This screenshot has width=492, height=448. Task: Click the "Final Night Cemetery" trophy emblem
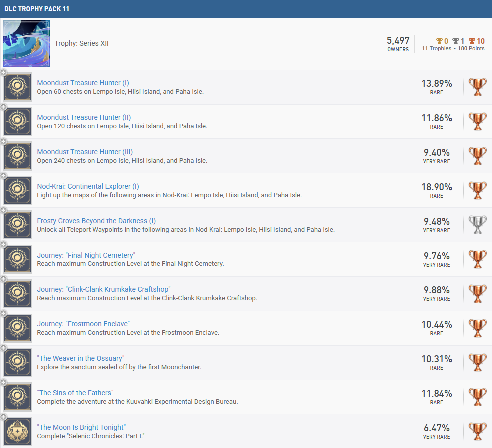18,259
